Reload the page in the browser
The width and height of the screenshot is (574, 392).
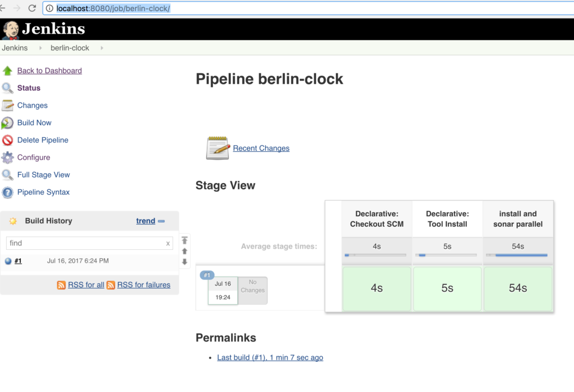coord(32,8)
